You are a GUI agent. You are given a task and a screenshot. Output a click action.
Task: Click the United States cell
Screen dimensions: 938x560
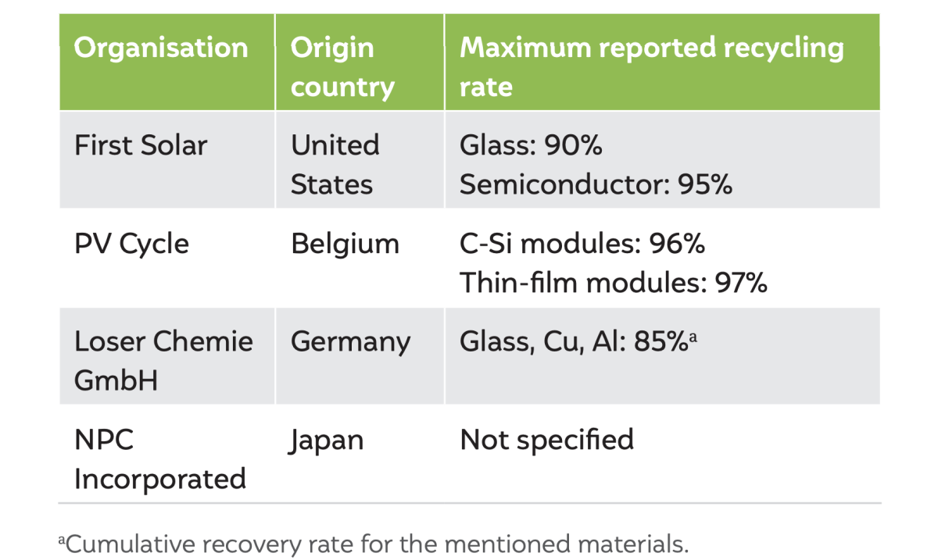pyautogui.click(x=335, y=165)
